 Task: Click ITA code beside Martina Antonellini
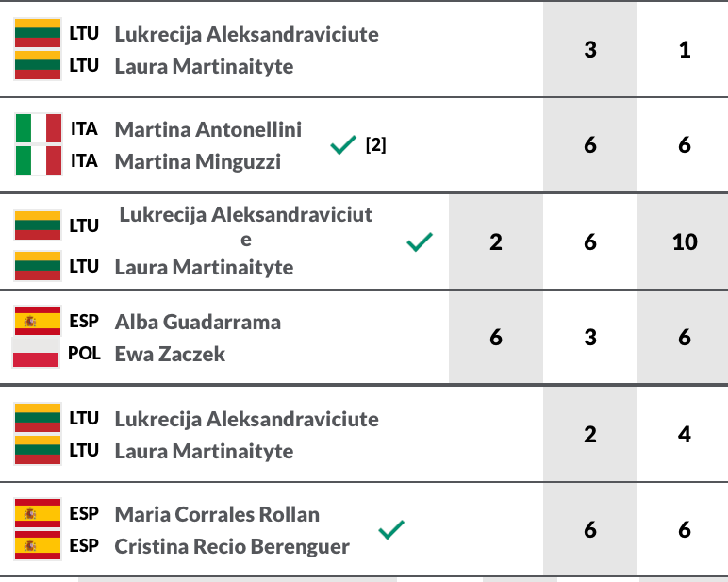[84, 129]
